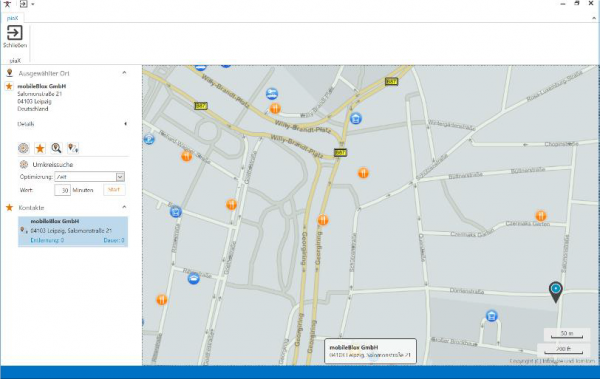Click the 50 m scale bar
Viewport: 600px width, 379px height.
coord(567,334)
